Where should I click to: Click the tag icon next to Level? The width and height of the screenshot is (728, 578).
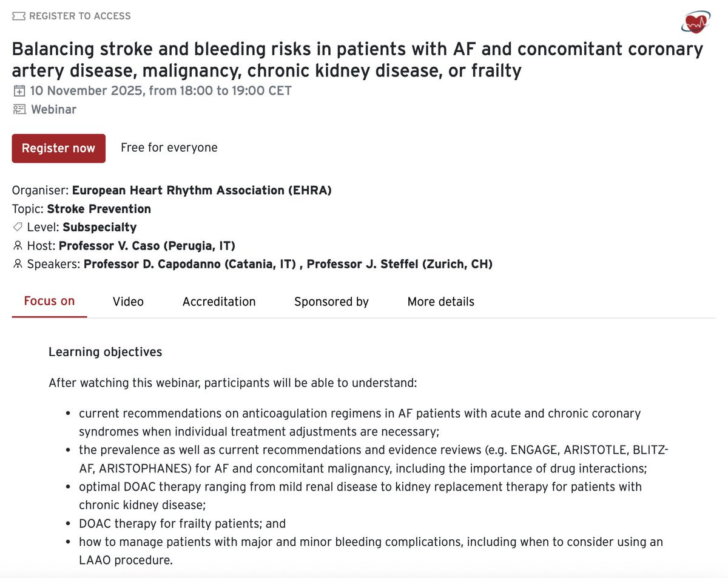(18, 227)
